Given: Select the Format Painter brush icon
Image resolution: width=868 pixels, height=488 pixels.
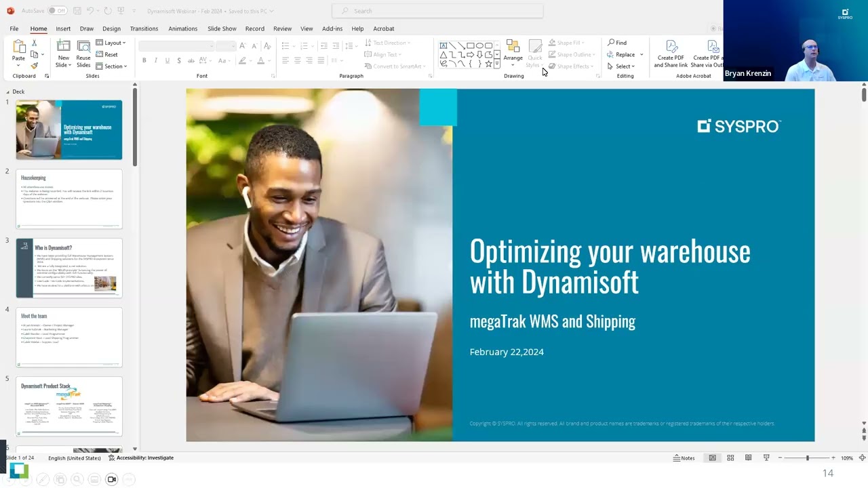Looking at the screenshot, I should (34, 66).
